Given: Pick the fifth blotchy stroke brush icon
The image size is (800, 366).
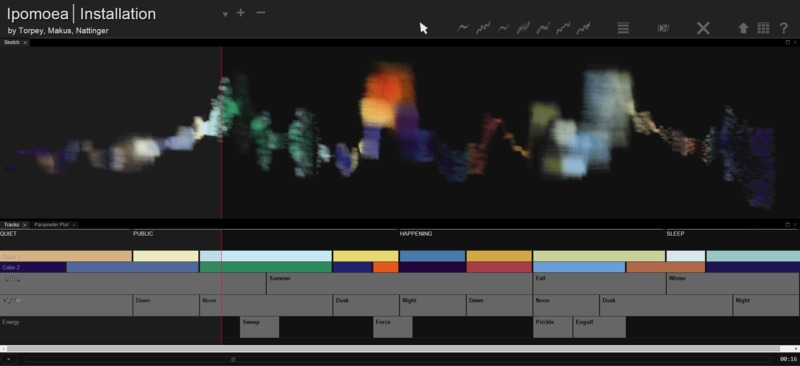Looking at the screenshot, I should pos(543,28).
